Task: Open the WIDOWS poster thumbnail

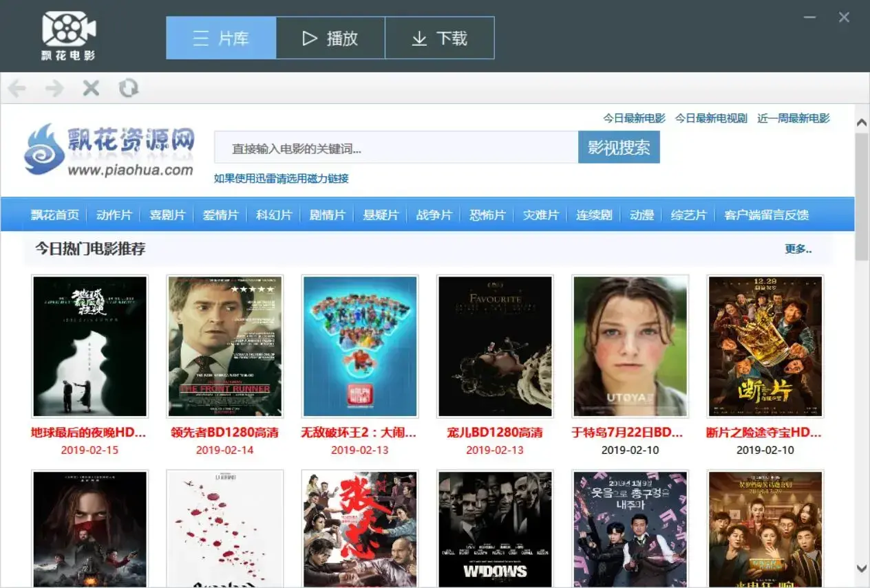Action: coord(495,529)
